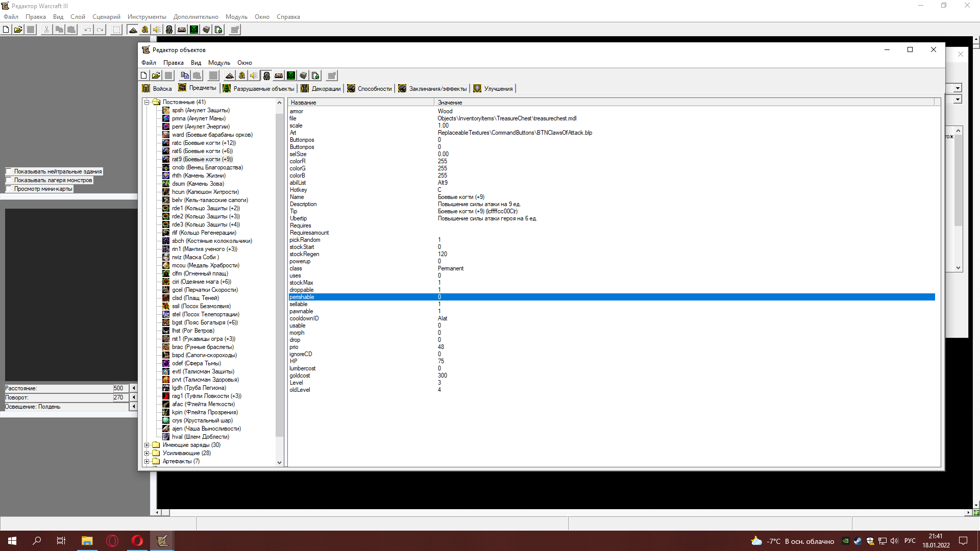Image resolution: width=980 pixels, height=551 pixels.
Task: Open the Sound Editor speaker icon
Action: pyautogui.click(x=254, y=76)
